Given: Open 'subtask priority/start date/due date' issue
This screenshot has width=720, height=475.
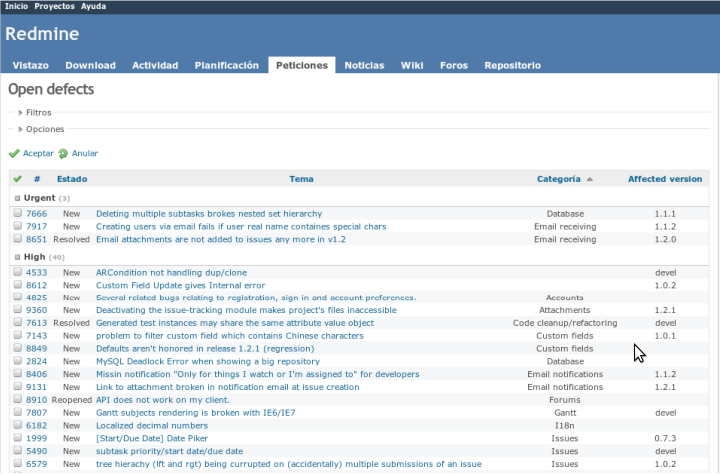Looking at the screenshot, I should coord(169,452).
